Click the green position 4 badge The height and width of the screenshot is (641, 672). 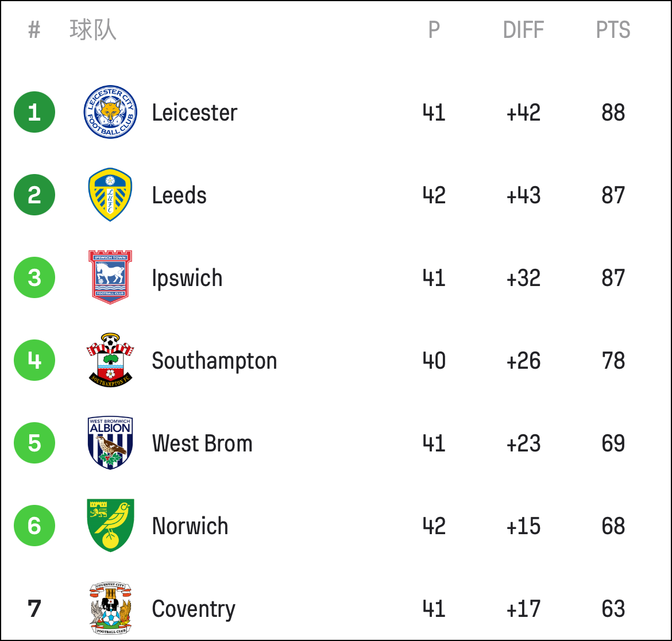pos(34,360)
